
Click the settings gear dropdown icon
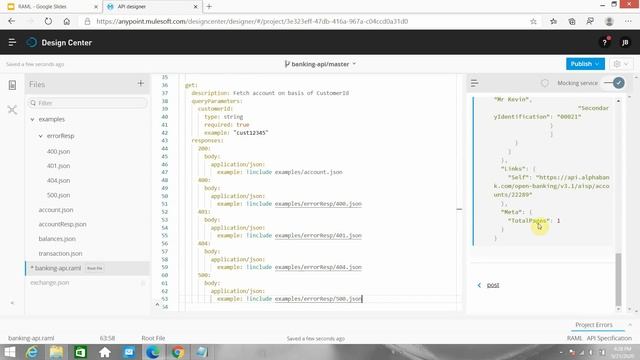(621, 64)
